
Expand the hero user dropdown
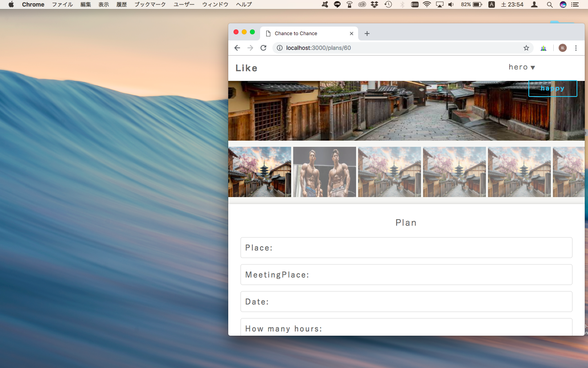(x=521, y=67)
